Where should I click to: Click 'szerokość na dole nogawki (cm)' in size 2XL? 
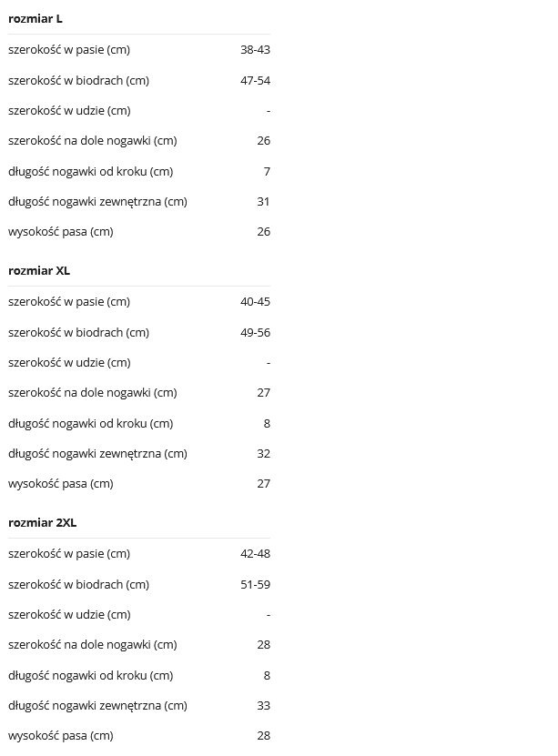coord(93,644)
